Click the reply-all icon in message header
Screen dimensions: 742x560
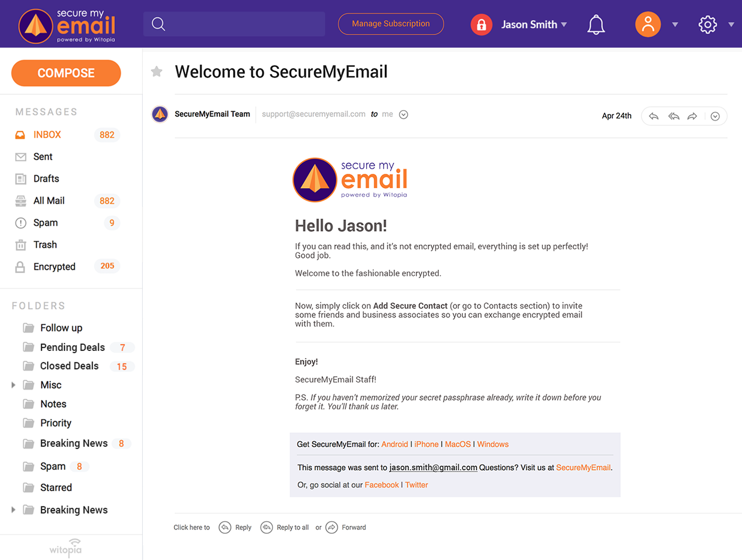[674, 116]
